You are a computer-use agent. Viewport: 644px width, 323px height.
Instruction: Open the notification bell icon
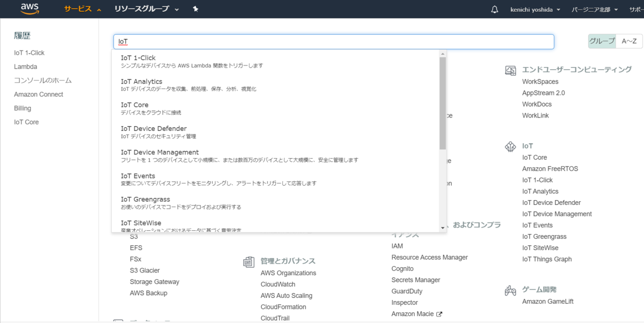[494, 9]
